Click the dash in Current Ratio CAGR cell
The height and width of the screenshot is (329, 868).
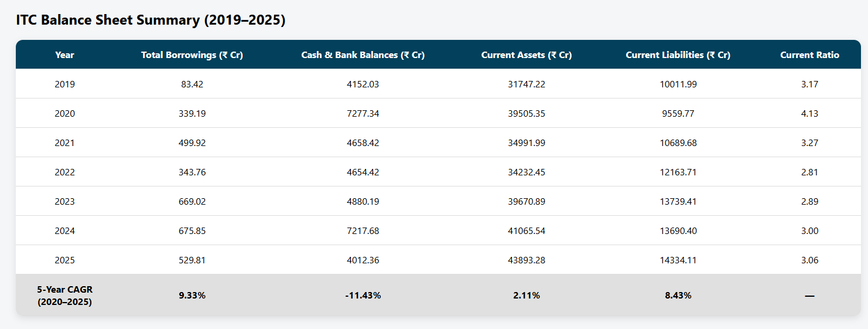[809, 296]
